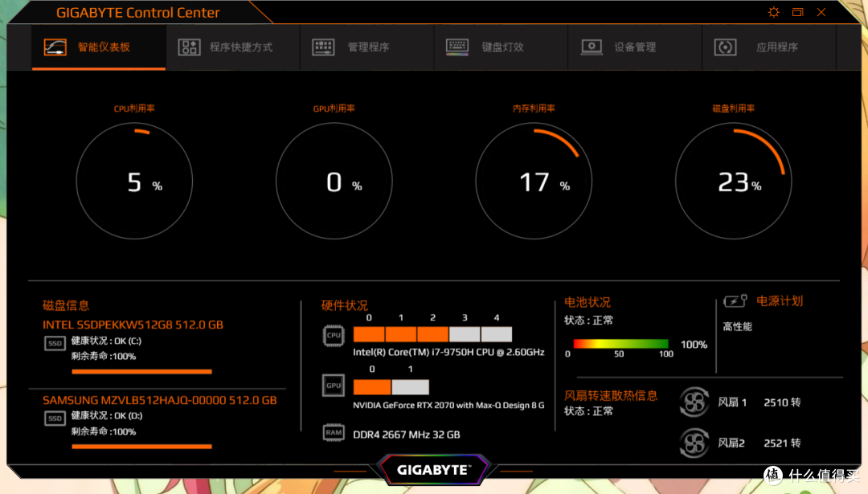Click the 风扇转速散热信息 heading
This screenshot has height=494, width=868.
[611, 395]
